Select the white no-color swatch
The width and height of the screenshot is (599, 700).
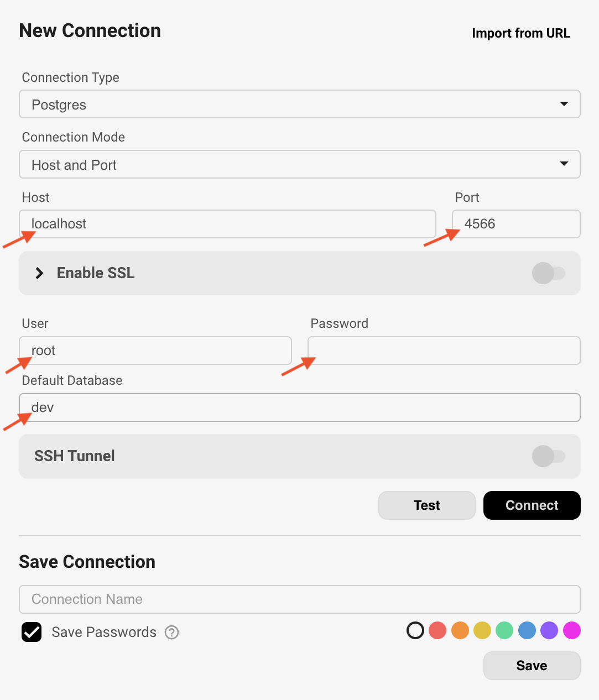pyautogui.click(x=415, y=630)
